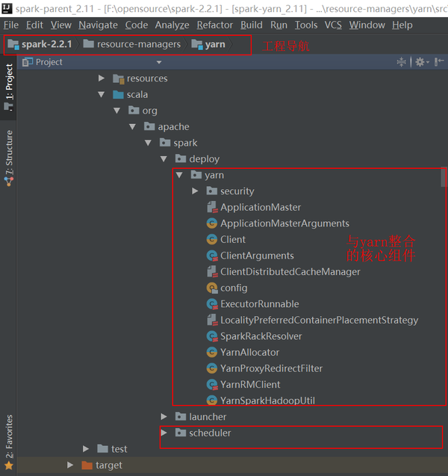
Task: Click the Client class icon
Action: tap(212, 240)
